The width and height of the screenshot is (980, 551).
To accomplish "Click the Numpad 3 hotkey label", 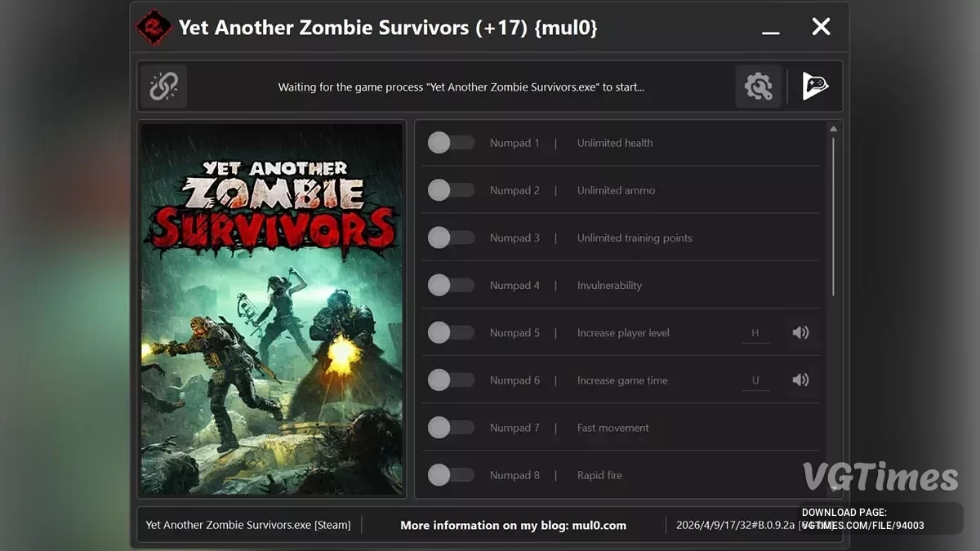I will [514, 238].
